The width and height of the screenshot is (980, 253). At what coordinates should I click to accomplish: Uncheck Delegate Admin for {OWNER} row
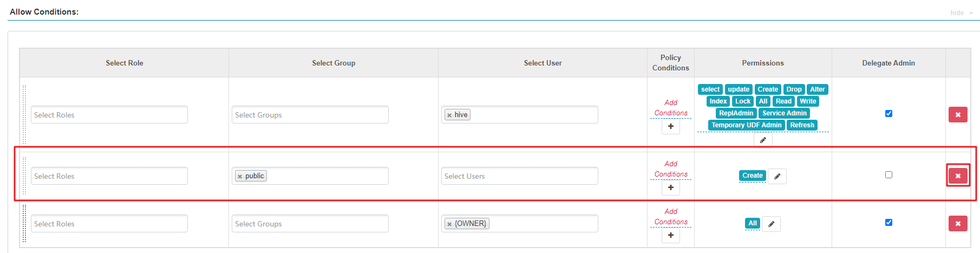pyautogui.click(x=888, y=223)
